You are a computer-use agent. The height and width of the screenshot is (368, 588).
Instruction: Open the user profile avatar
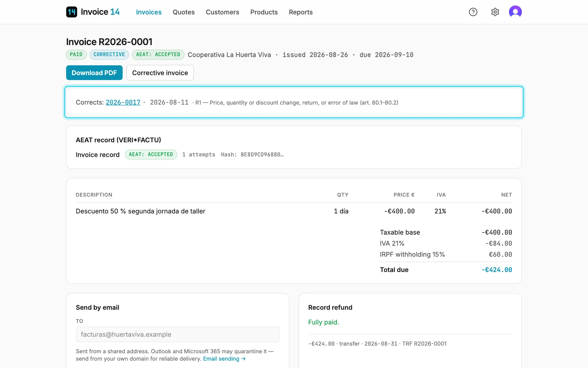point(515,12)
